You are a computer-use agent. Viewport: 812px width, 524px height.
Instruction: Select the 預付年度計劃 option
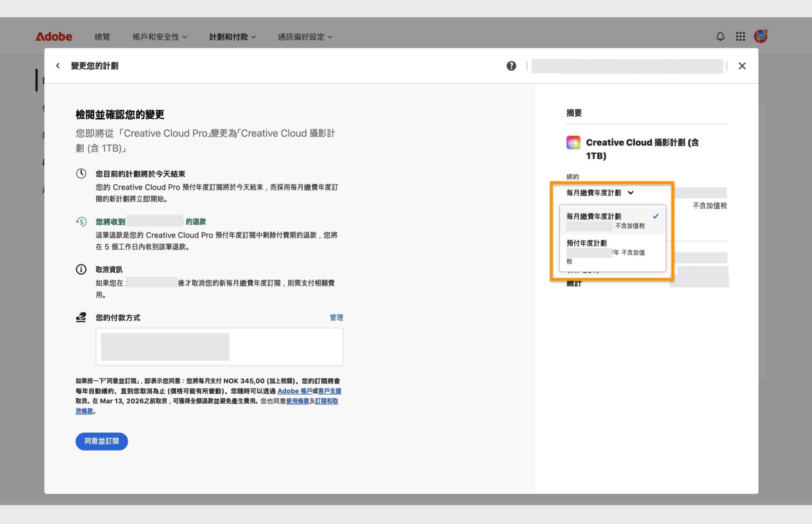tap(586, 243)
